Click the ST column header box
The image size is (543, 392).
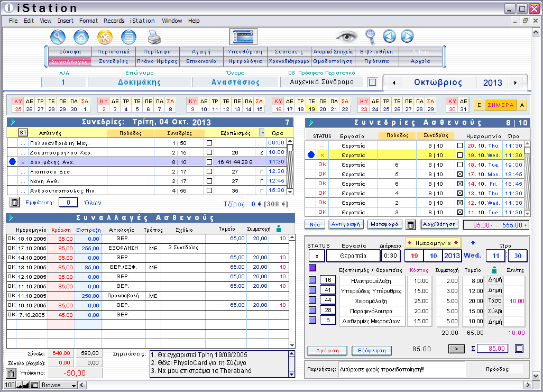point(23,133)
